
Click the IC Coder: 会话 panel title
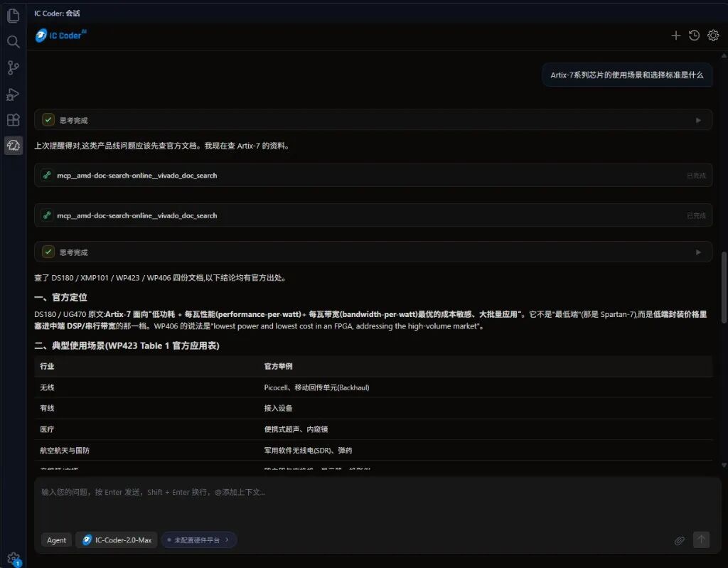(x=57, y=14)
